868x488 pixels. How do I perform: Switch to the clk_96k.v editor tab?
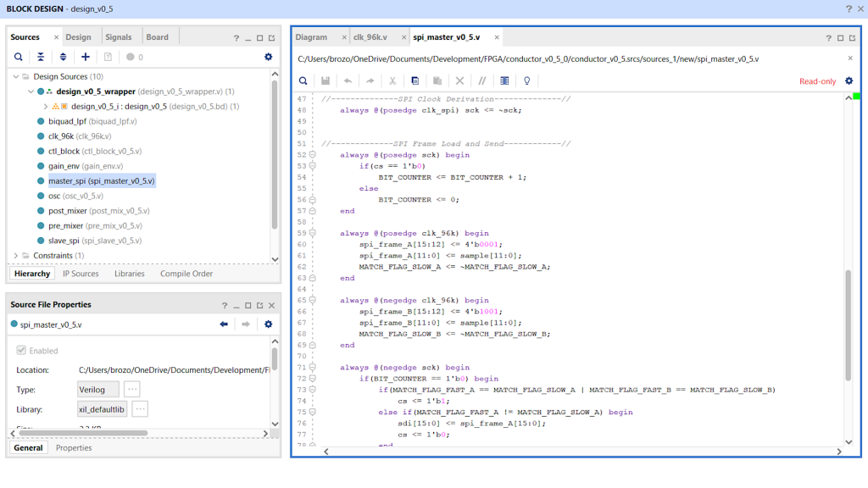[370, 37]
